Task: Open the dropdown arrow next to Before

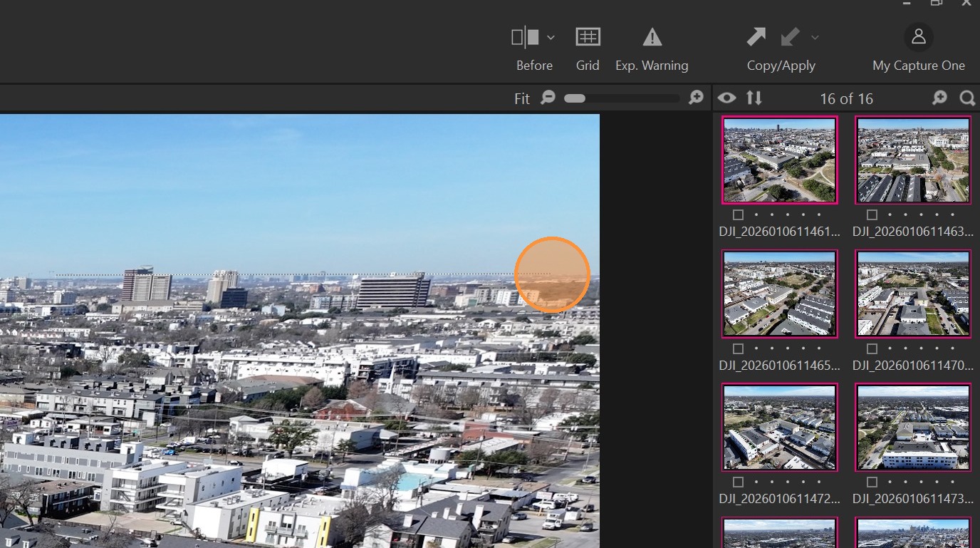Action: [x=551, y=37]
